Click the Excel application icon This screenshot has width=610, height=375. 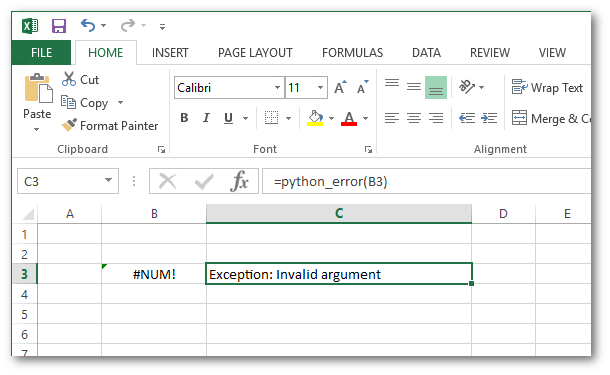click(30, 26)
